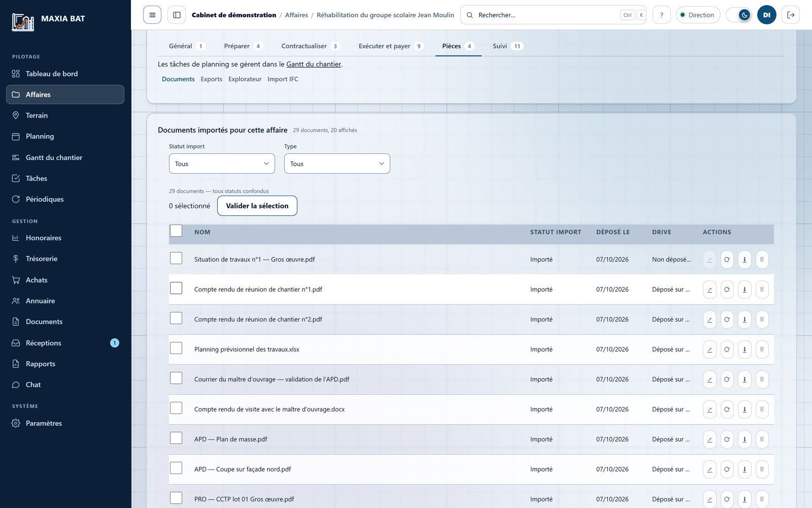812x508 pixels.
Task: Refresh the Compte rendu de réunion n°1 import
Action: (x=727, y=290)
